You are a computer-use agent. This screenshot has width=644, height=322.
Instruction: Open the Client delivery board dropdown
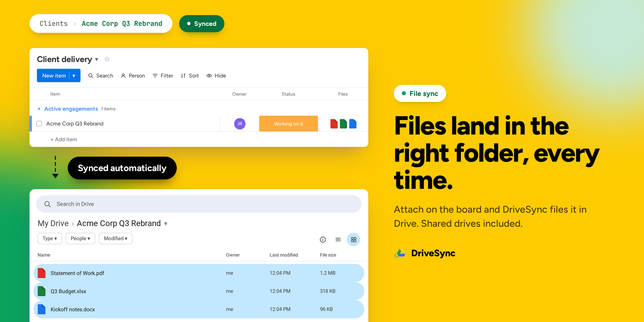tap(97, 59)
